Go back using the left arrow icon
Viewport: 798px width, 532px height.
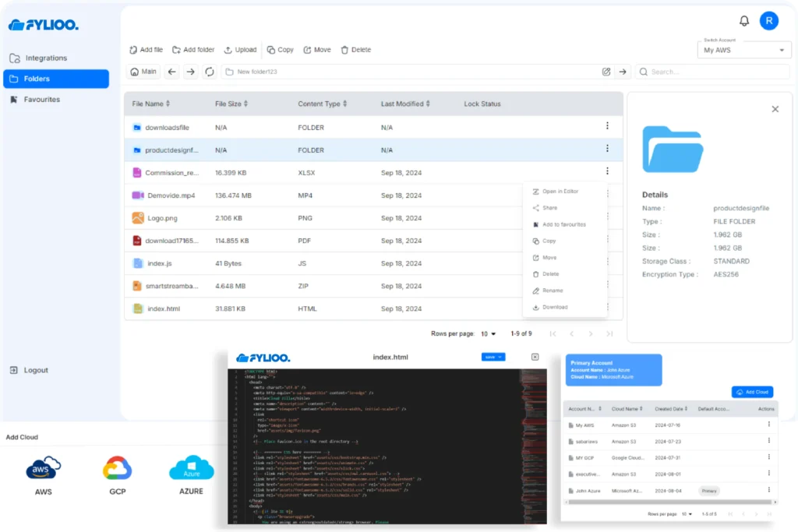click(x=172, y=72)
